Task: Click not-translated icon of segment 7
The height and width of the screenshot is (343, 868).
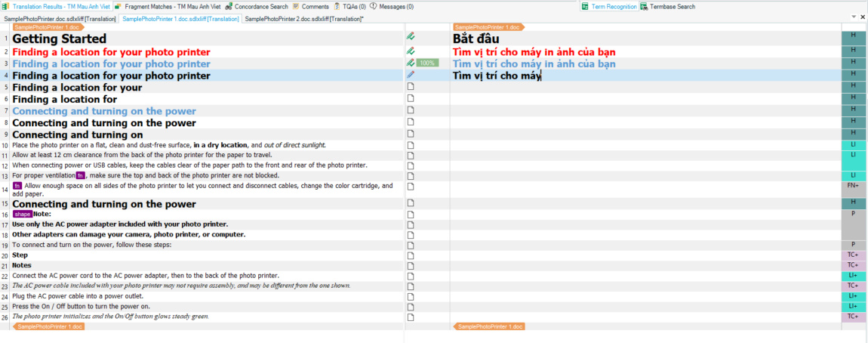Action: (411, 110)
